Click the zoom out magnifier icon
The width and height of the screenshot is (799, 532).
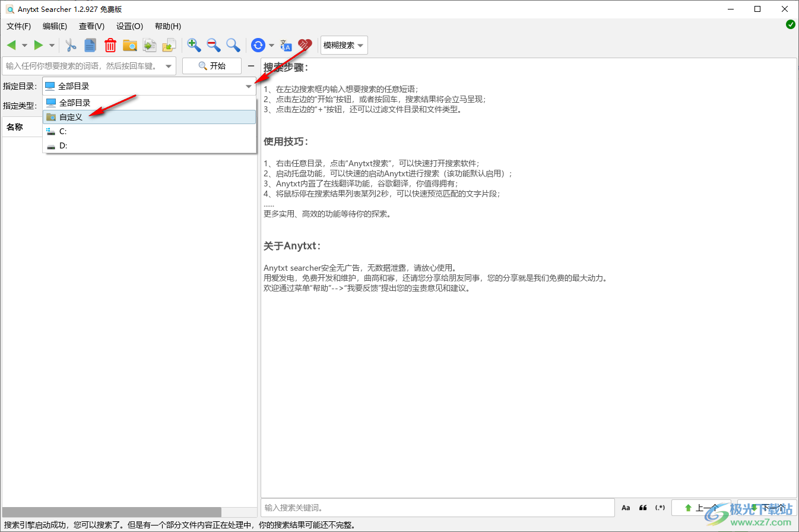[x=214, y=45]
